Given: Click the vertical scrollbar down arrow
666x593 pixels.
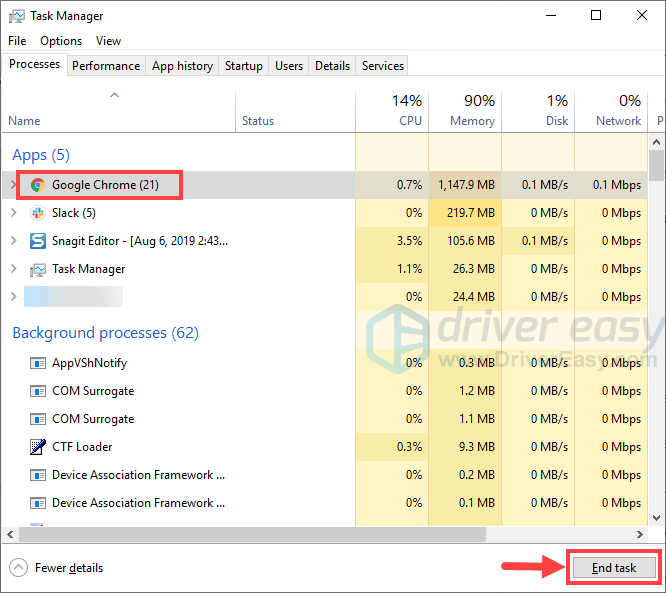Looking at the screenshot, I should (x=657, y=518).
